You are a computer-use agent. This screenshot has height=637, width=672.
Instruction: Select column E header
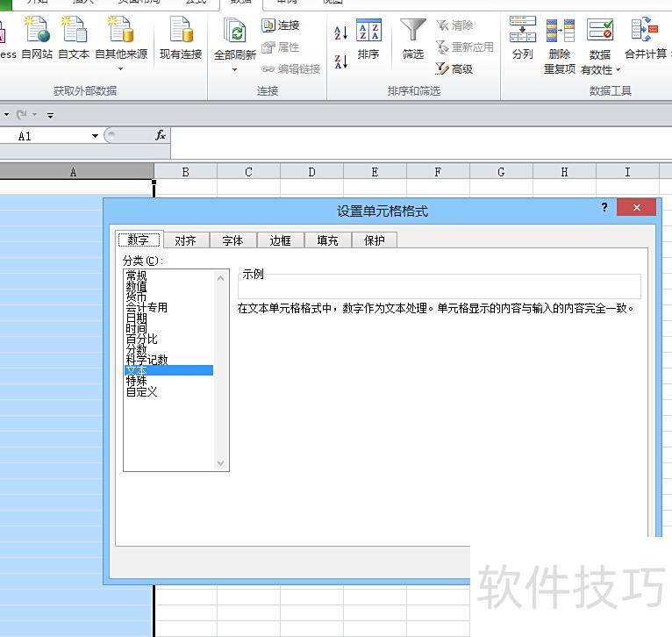375,172
